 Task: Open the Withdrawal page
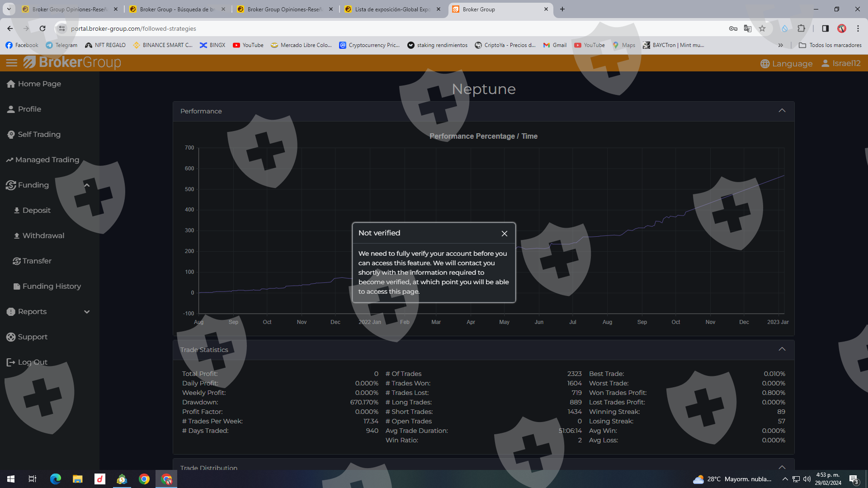(43, 236)
